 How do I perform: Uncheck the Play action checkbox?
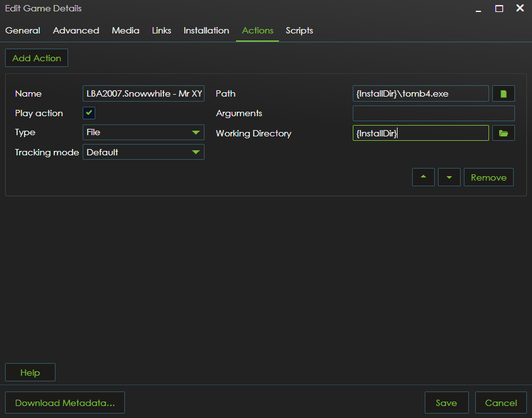click(x=88, y=113)
